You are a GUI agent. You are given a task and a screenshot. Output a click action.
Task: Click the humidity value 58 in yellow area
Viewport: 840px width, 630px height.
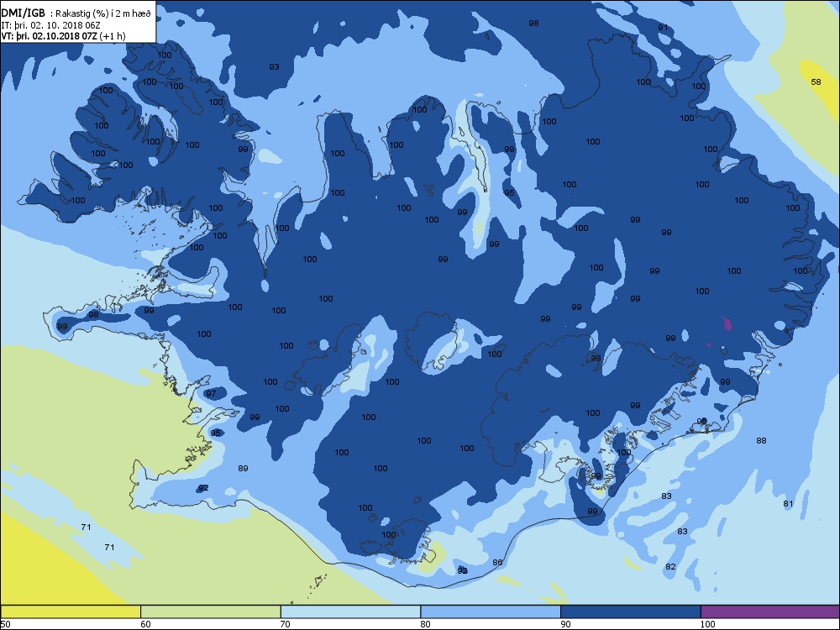(x=816, y=82)
